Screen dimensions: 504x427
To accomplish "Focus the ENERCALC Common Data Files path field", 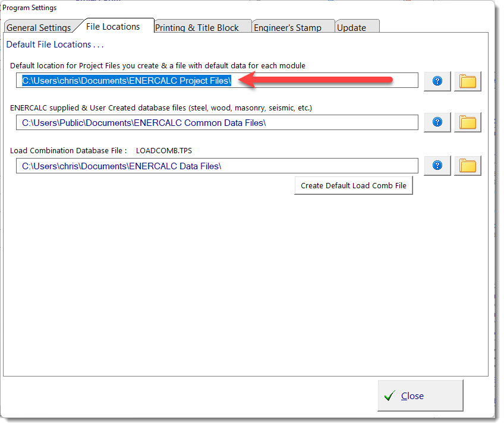I will pyautogui.click(x=217, y=123).
